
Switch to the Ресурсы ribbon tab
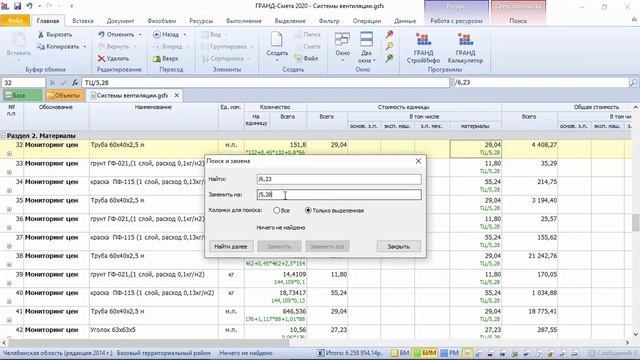point(201,21)
